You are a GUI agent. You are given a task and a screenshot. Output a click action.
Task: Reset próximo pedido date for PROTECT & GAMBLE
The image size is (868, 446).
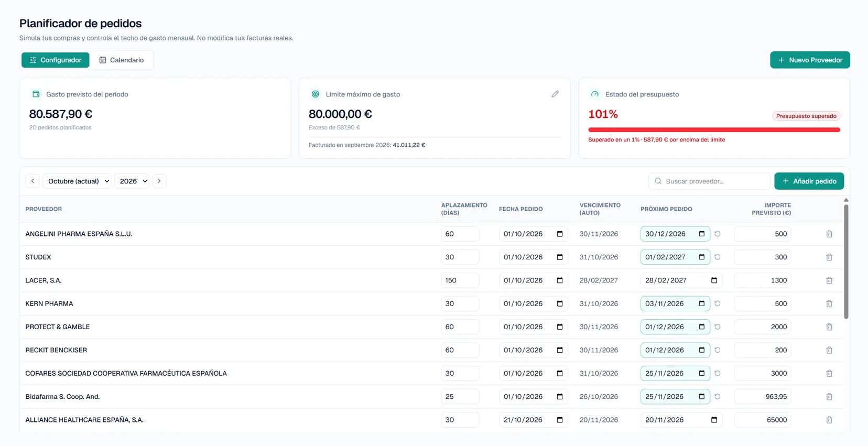(x=718, y=327)
